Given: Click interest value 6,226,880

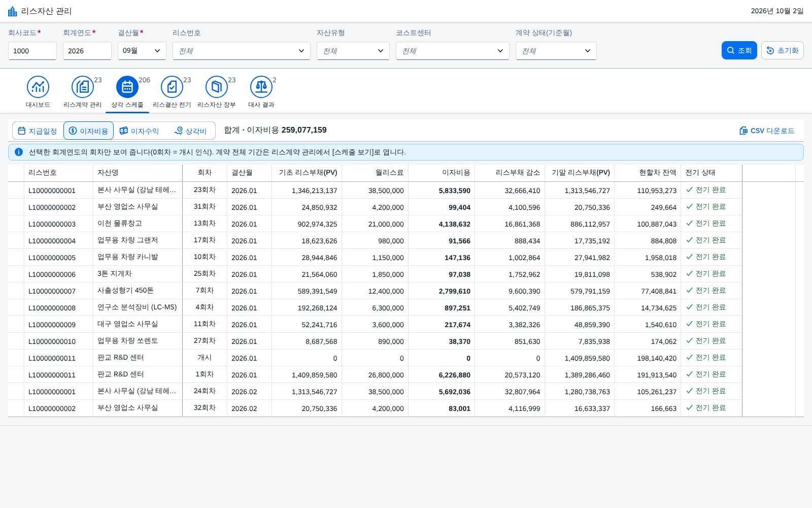Looking at the screenshot, I should click(455, 375).
